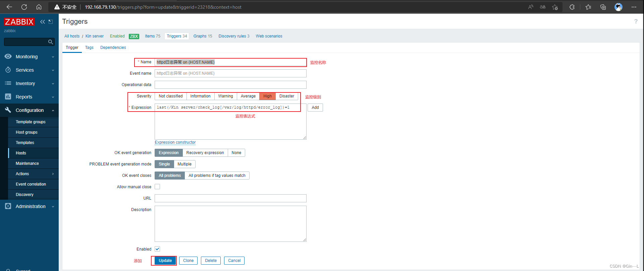Screen dimensions: 644x271
Task: Expand Actions submenu arrow
Action: [x=53, y=174]
